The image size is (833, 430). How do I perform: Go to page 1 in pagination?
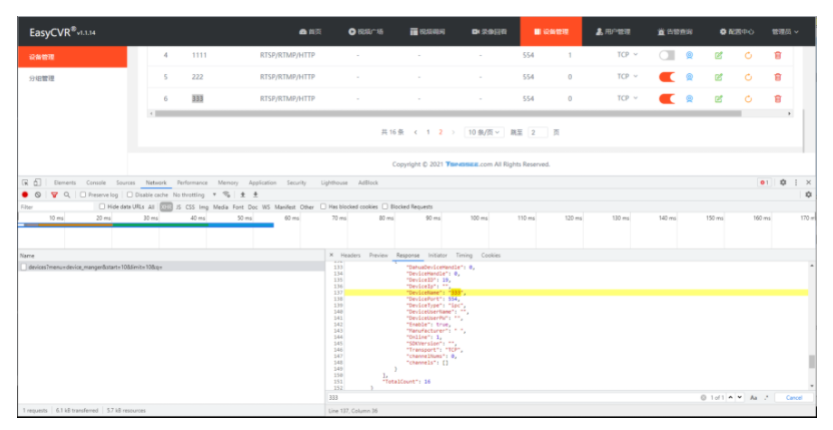pyautogui.click(x=428, y=132)
